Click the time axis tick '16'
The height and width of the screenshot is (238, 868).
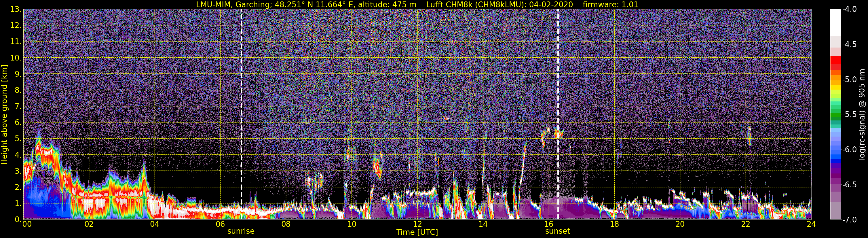(x=549, y=224)
